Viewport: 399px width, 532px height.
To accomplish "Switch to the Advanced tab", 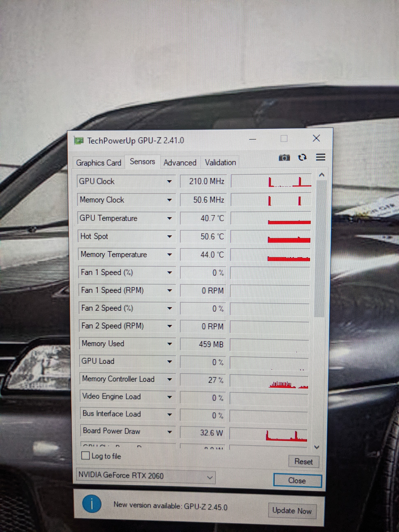I will click(180, 163).
